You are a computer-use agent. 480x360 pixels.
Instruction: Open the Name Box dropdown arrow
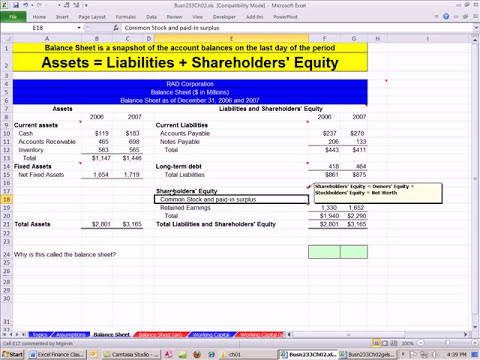(79, 28)
